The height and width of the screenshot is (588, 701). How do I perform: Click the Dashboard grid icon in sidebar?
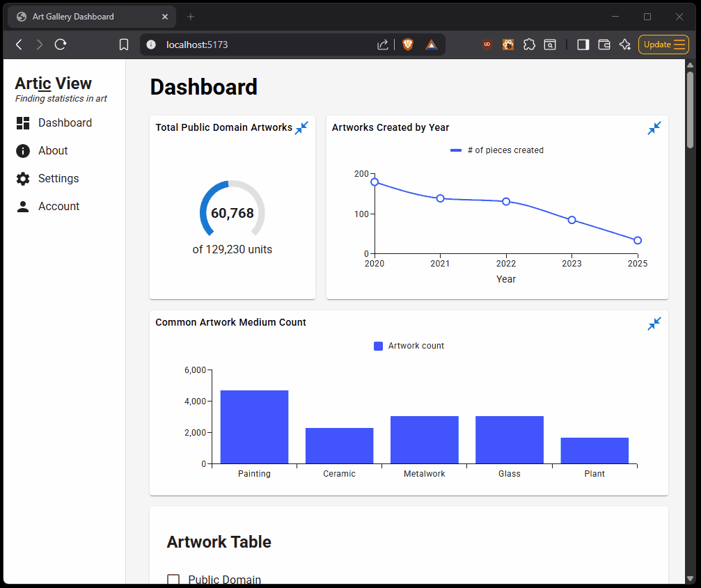tap(23, 123)
